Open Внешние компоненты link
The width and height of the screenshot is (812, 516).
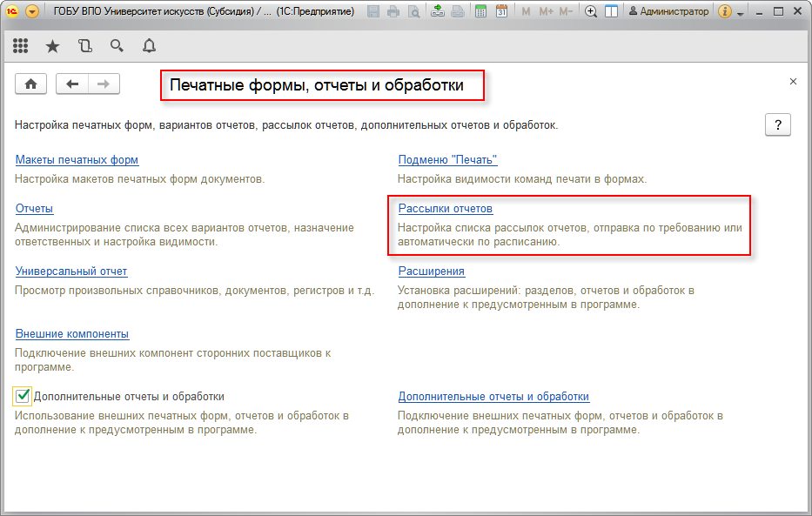tap(72, 334)
